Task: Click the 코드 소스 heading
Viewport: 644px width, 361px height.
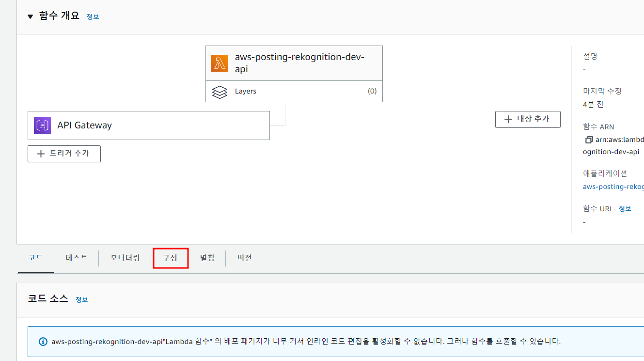Action: 48,298
